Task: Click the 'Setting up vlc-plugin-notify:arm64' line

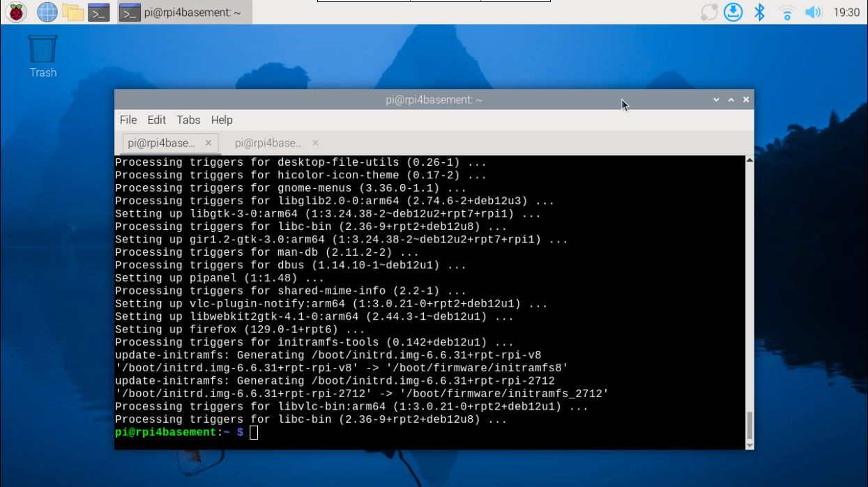Action: [x=331, y=304]
